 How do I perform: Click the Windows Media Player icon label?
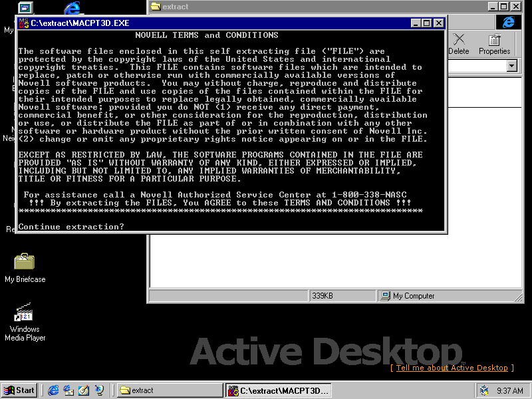tap(25, 333)
